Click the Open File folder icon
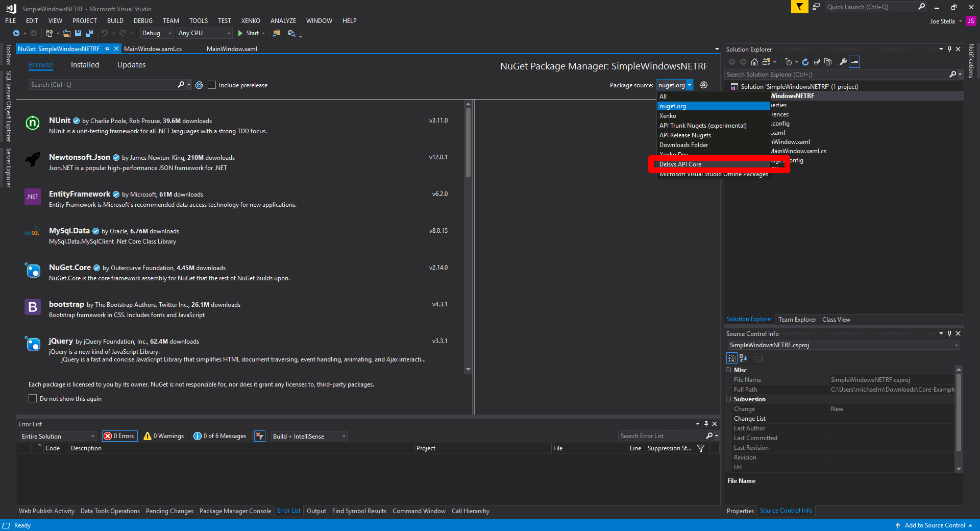Screen dimensions: 980x531 (x=67, y=33)
